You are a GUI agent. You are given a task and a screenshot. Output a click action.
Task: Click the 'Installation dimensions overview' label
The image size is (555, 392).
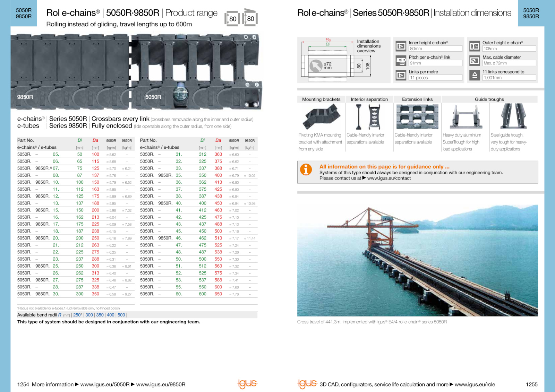pos(369,46)
